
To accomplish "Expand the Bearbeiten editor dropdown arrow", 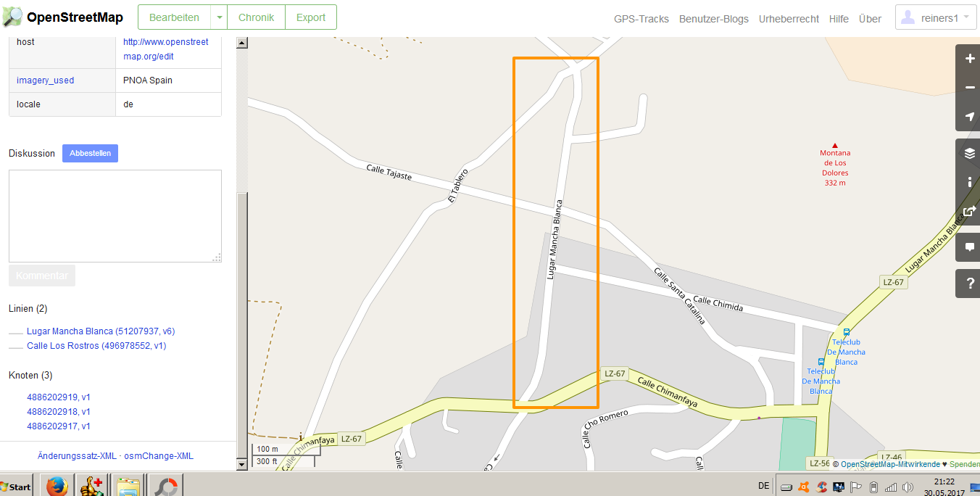I will (219, 17).
